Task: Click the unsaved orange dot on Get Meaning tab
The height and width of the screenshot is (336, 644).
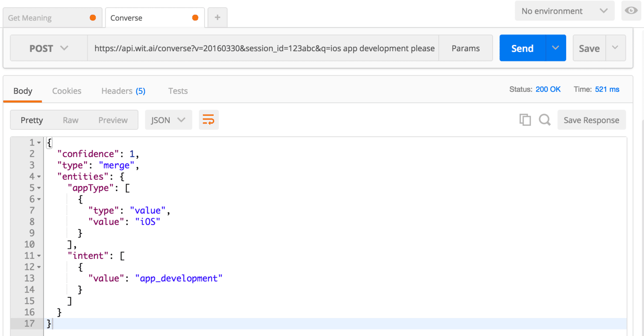Action: click(x=93, y=18)
